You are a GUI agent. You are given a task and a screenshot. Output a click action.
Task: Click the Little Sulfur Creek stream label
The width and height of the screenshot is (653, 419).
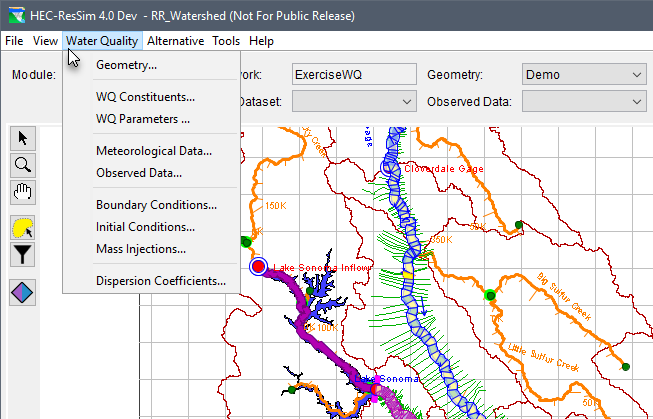(543, 357)
